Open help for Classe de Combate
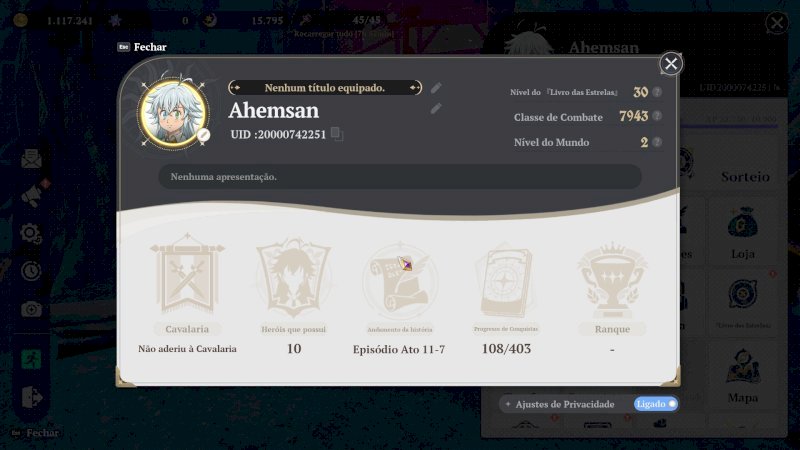Image resolution: width=800 pixels, height=450 pixels. 657,116
